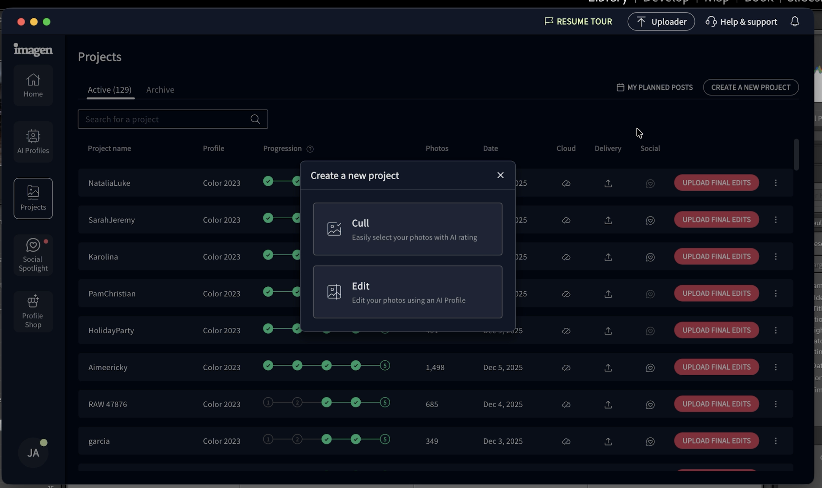This screenshot has height=488, width=822.
Task: Click delivery upload icon for Karolina
Action: coord(608,257)
